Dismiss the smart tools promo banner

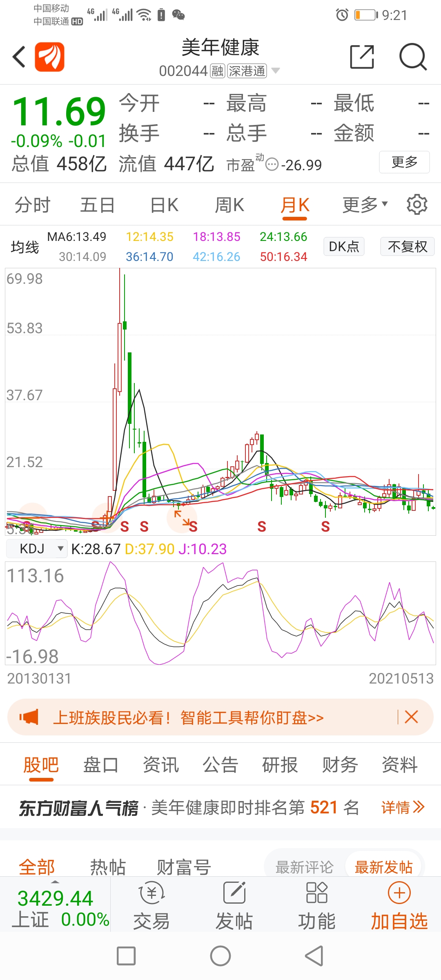click(411, 717)
